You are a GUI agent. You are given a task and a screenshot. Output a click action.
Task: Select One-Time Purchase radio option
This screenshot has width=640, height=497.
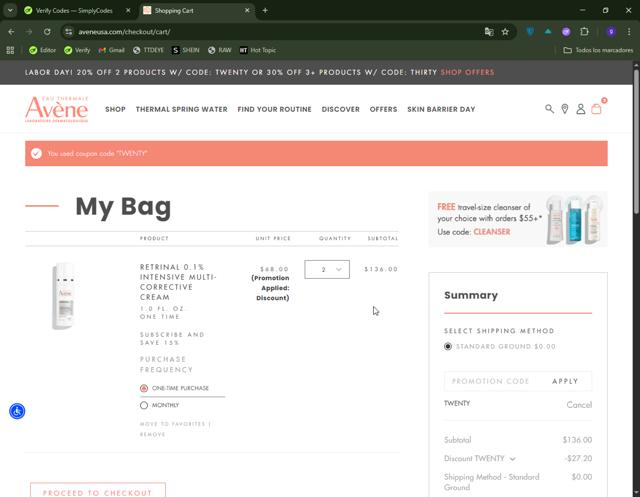pyautogui.click(x=144, y=388)
